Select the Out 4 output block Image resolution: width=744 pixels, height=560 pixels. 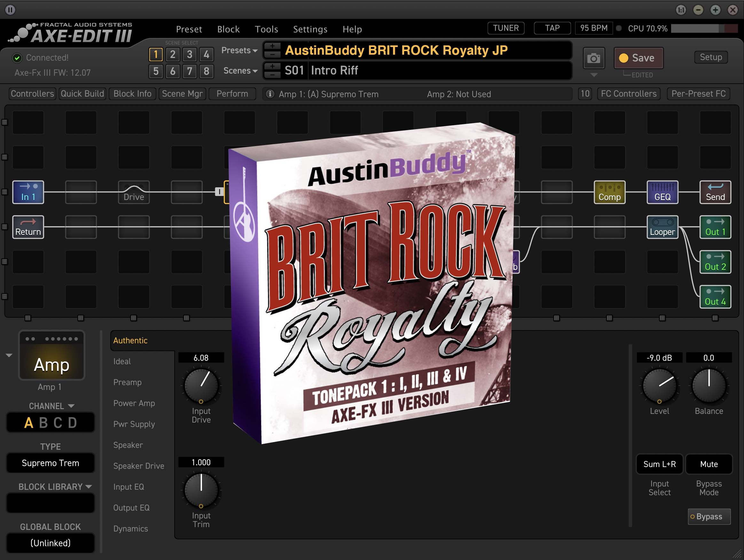(x=715, y=297)
